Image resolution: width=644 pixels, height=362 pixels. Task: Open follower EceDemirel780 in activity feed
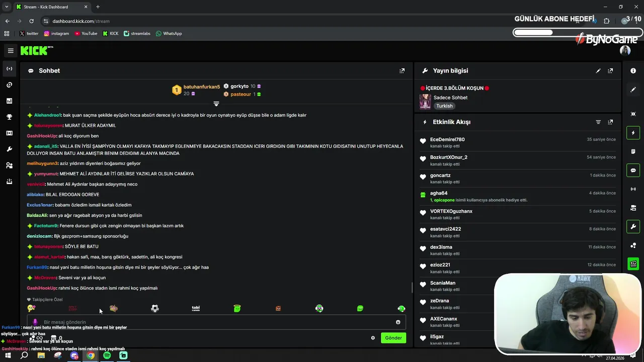(x=447, y=140)
